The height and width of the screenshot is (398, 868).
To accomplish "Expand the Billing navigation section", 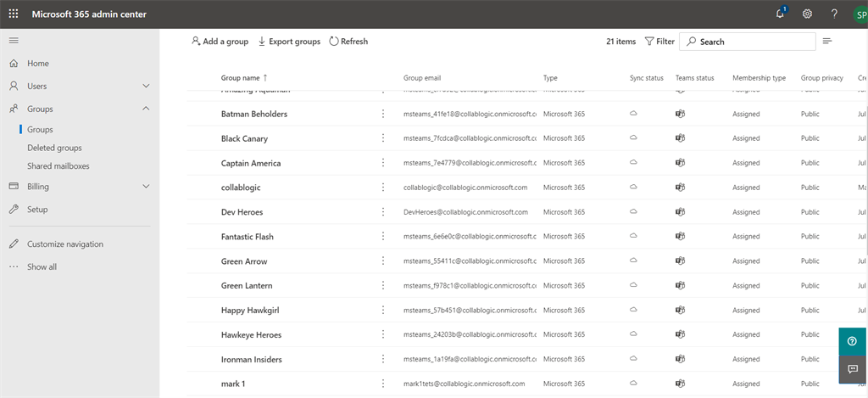I will tap(146, 187).
